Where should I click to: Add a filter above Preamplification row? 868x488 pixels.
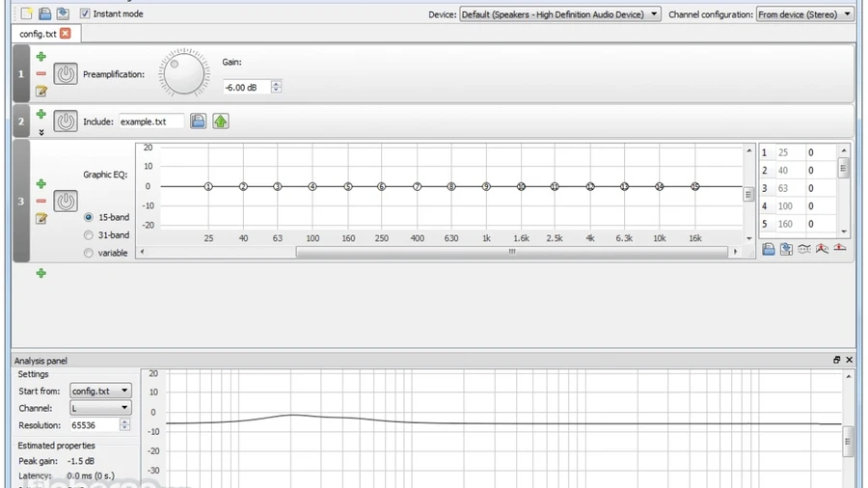(41, 57)
